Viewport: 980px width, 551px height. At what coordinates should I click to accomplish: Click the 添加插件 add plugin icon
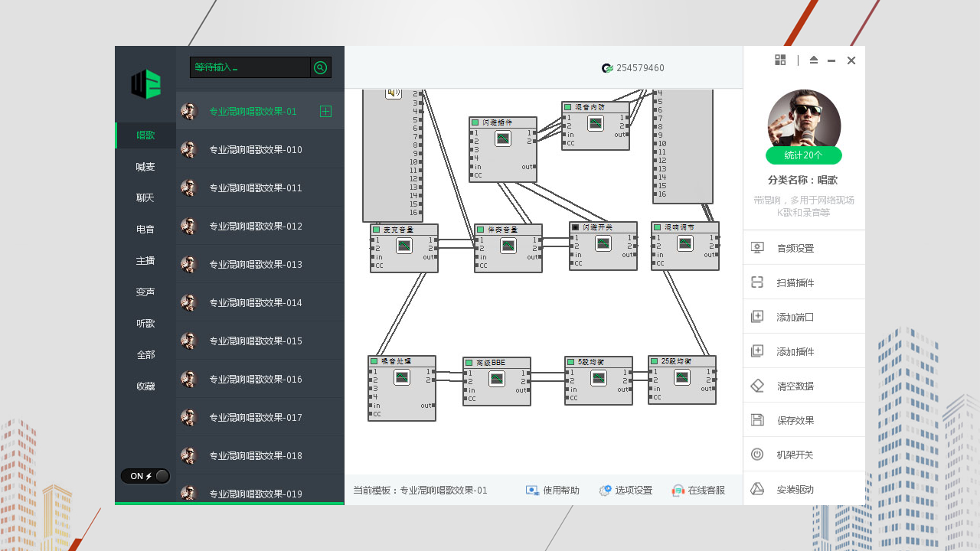click(757, 350)
